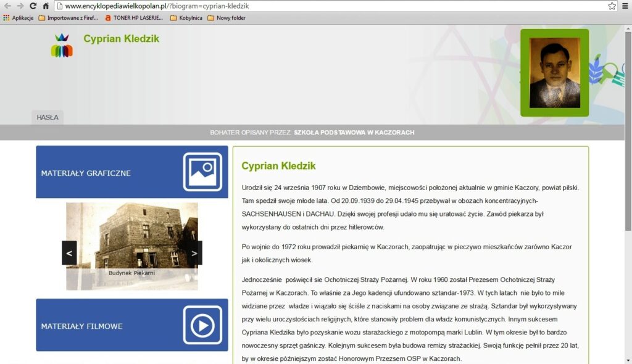The image size is (632, 364).
Task: Go to the browser home icon
Action: [46, 6]
